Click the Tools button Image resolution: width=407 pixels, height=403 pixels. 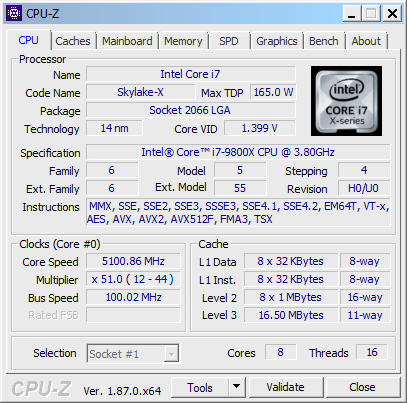200,387
